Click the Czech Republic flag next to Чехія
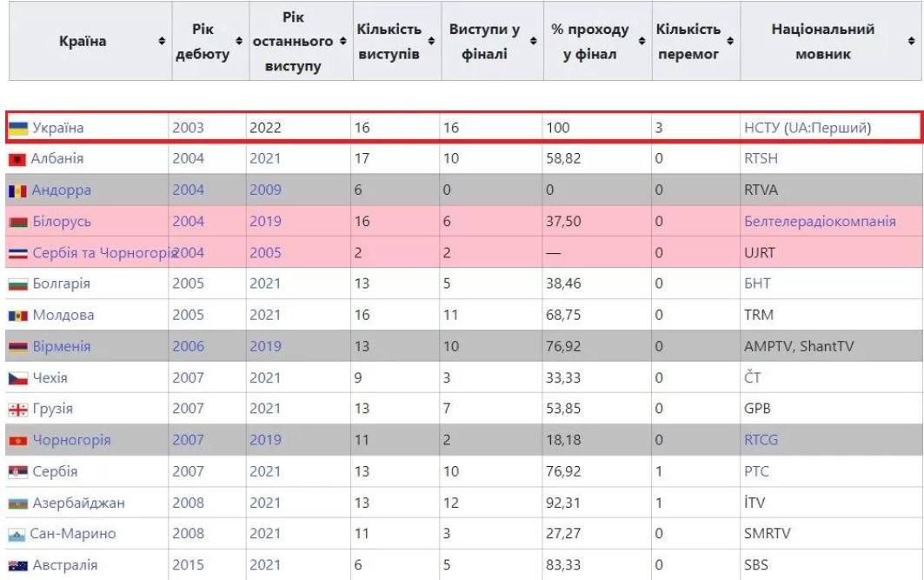This screenshot has height=580, width=924. click(x=18, y=378)
